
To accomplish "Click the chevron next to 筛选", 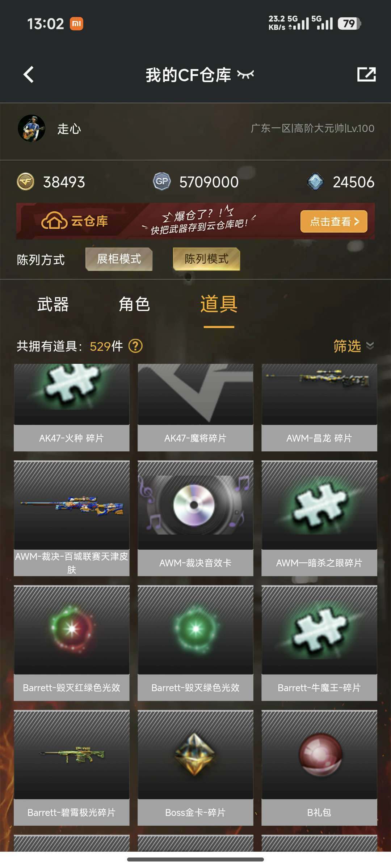I will point(370,346).
